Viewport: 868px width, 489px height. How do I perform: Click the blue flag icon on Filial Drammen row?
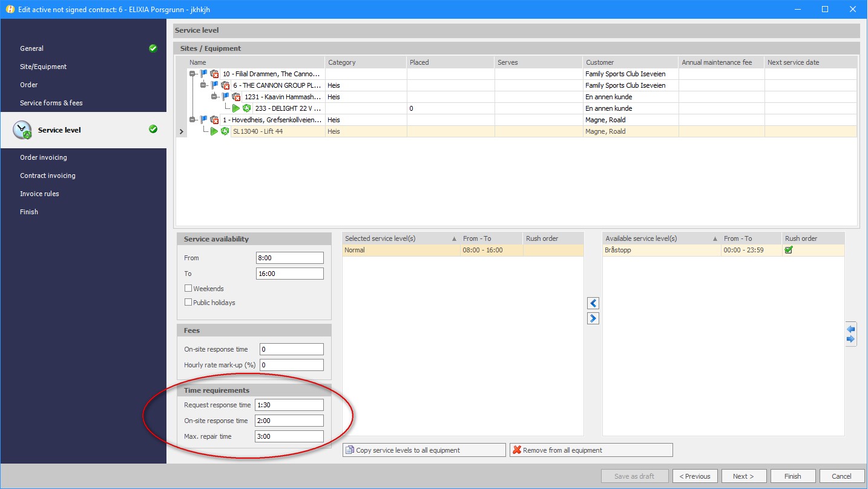pyautogui.click(x=203, y=74)
